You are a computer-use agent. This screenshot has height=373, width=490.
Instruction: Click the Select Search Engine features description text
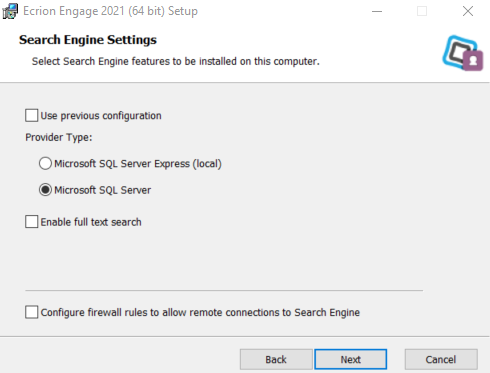coord(176,62)
